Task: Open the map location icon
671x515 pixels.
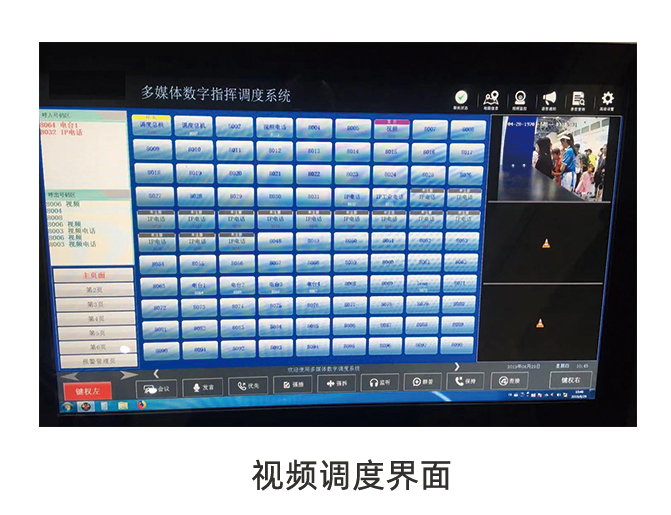Action: coord(490,99)
